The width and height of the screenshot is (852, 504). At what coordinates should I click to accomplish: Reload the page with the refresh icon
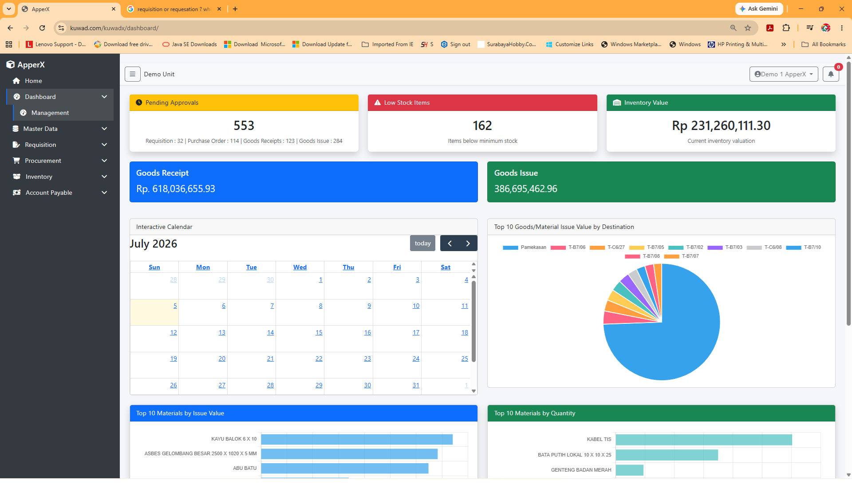(x=42, y=28)
